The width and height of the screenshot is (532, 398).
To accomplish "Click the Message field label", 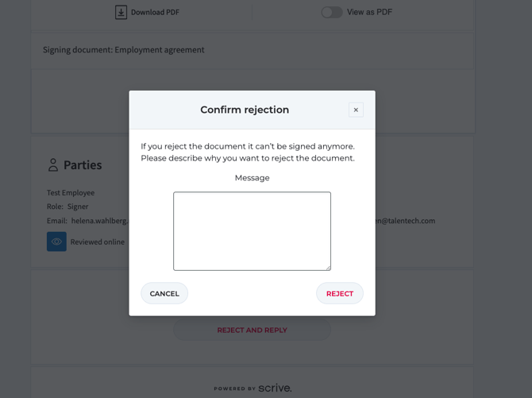I will (x=252, y=178).
